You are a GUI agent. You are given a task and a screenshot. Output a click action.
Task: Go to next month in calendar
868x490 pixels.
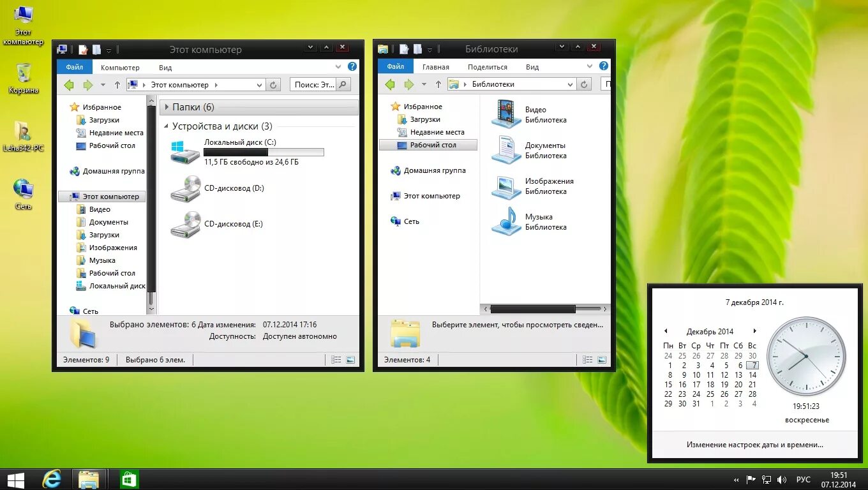point(754,331)
